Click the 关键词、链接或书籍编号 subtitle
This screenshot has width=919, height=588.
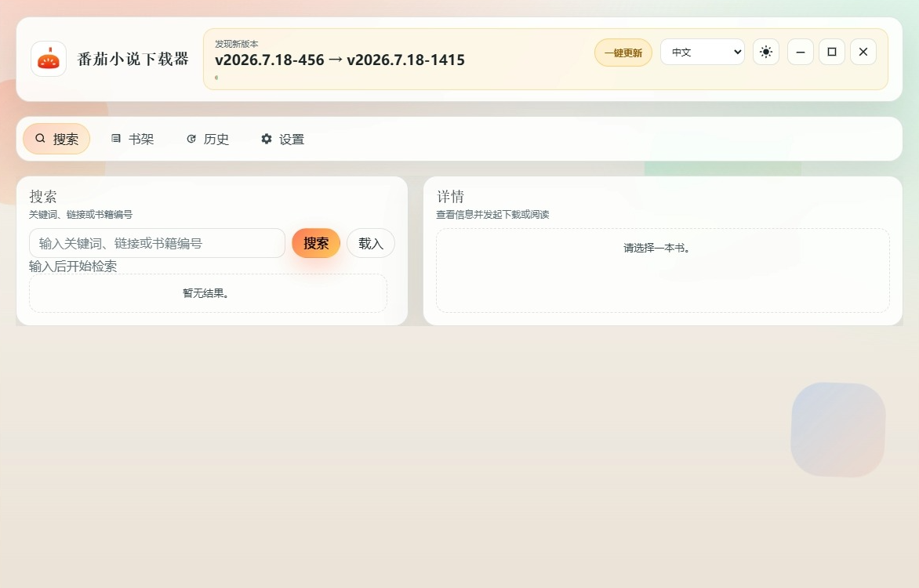[81, 215]
